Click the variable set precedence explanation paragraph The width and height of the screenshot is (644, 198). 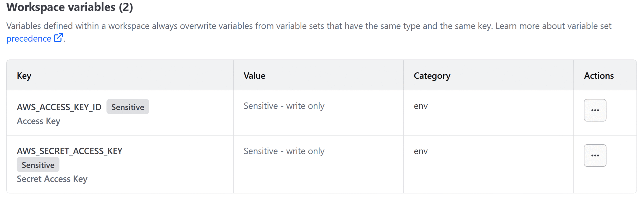point(309,32)
